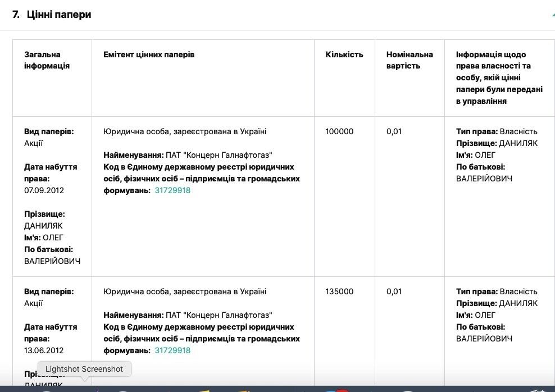Click ВАЛЕРІЙОВИЧ in the 135000 row's rights column

tap(484, 339)
